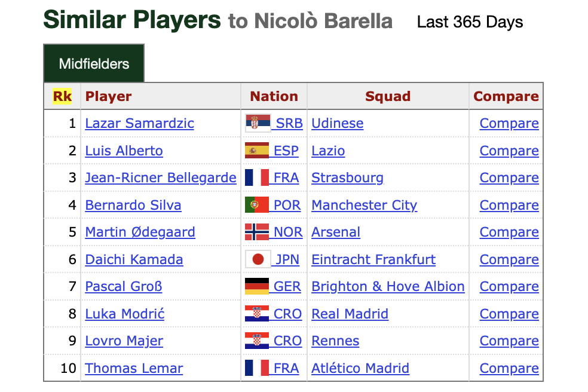Open Jean-Ricner Bellegarde player page
Screen dimensions: 588x392
tap(161, 178)
